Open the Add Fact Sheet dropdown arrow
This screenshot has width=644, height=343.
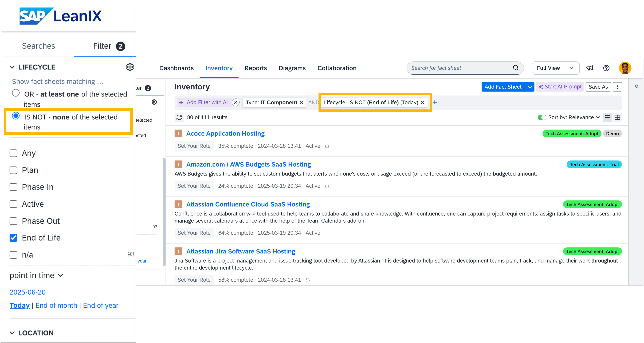point(529,87)
